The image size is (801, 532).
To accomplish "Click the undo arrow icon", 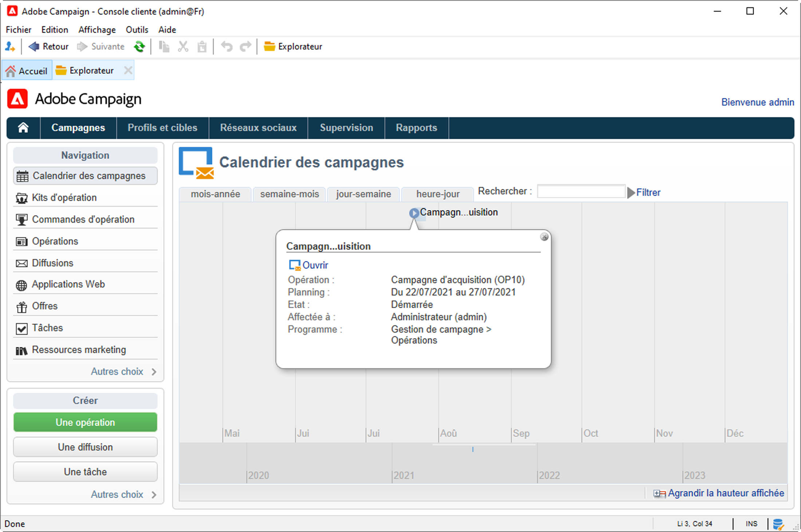I will click(226, 47).
